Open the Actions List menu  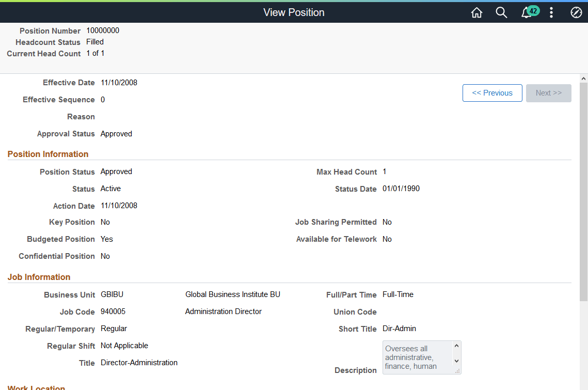551,12
